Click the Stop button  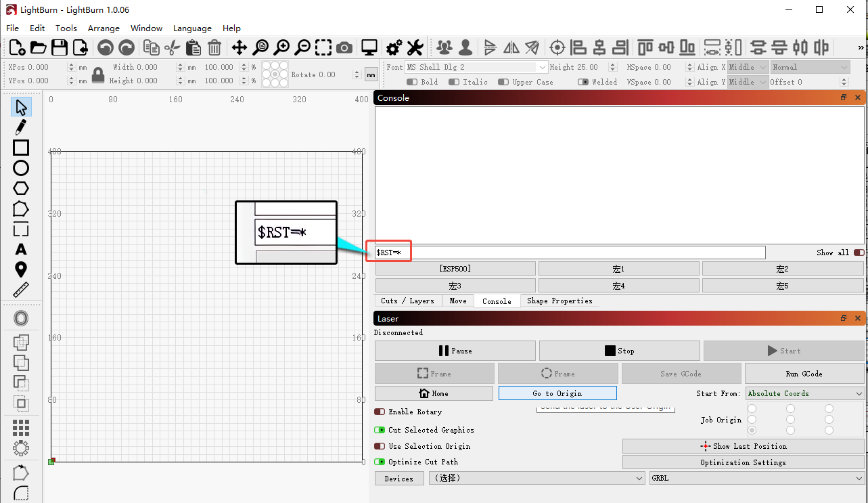point(620,351)
